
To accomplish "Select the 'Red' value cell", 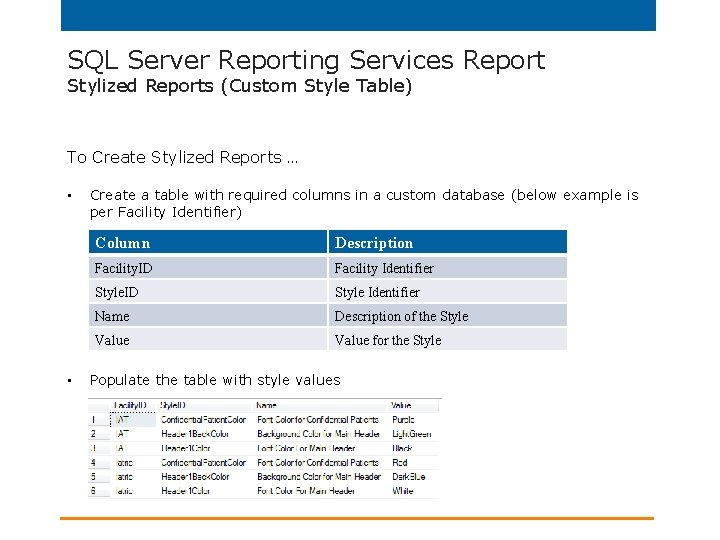I will 399,462.
